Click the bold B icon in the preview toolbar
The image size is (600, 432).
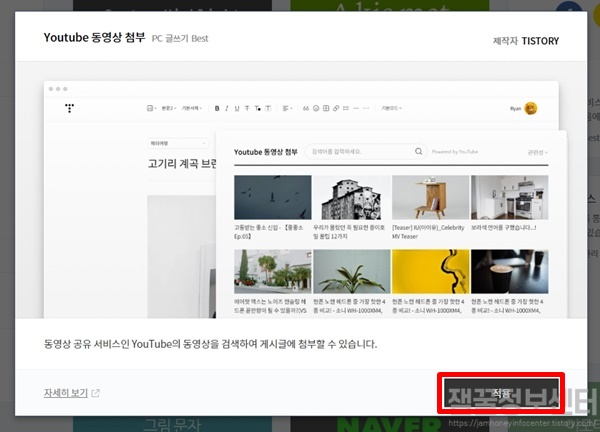point(217,108)
